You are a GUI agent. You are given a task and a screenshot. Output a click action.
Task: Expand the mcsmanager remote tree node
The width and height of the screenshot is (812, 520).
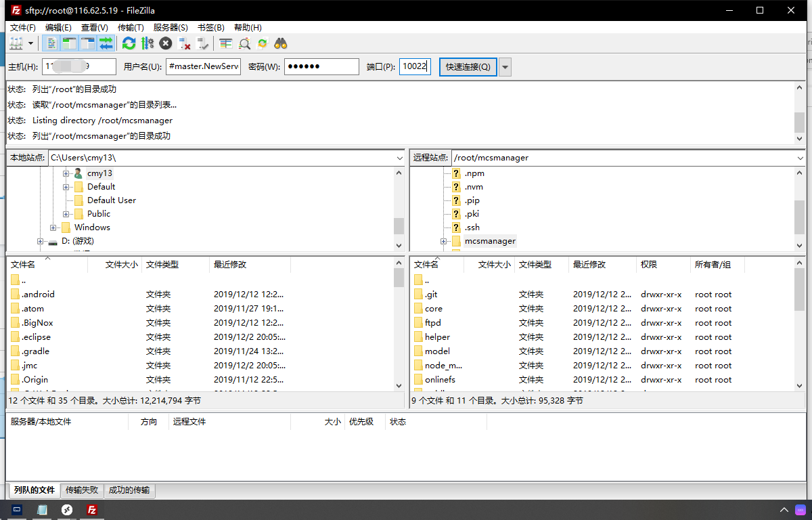pos(444,241)
